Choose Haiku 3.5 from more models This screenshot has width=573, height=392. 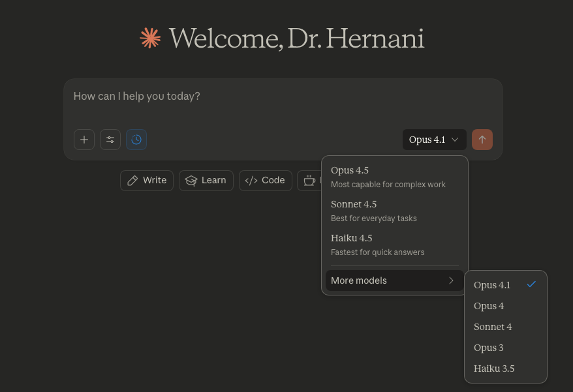505,369
